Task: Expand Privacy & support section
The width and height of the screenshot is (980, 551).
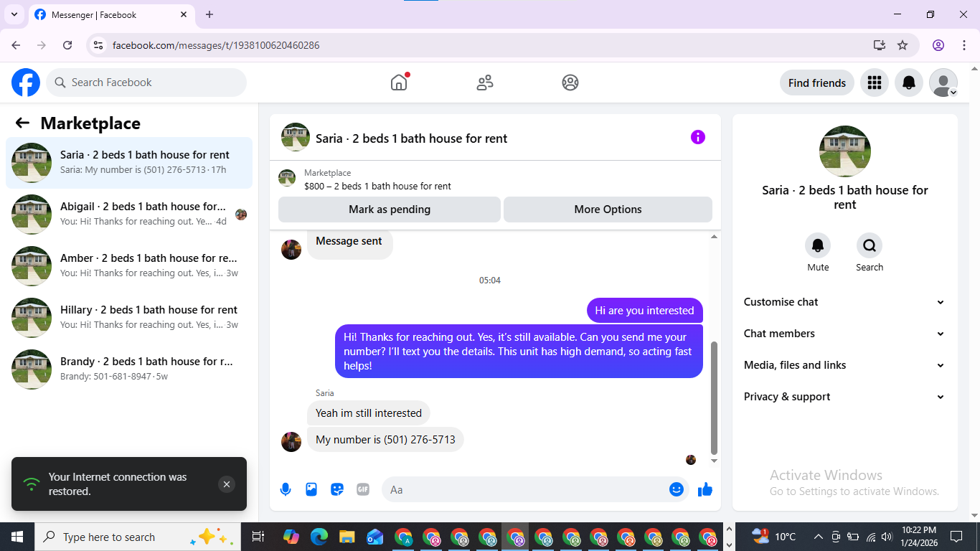Action: click(x=844, y=397)
